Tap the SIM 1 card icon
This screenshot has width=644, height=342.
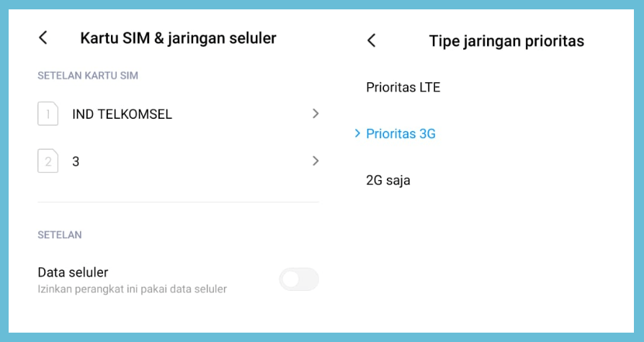click(x=48, y=114)
